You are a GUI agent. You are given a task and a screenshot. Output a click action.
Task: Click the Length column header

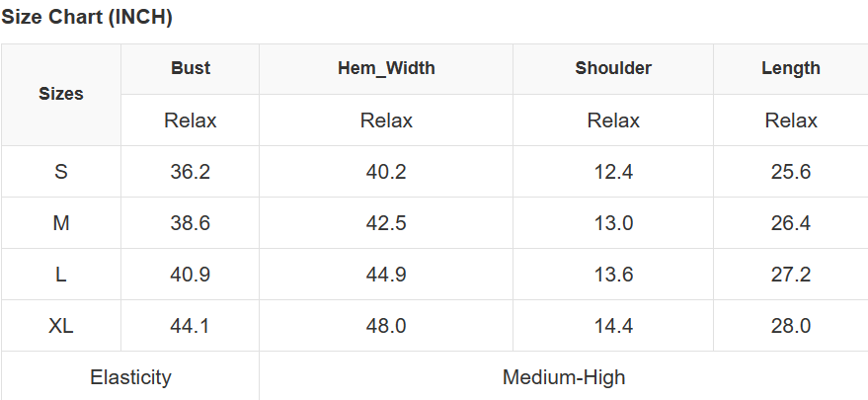click(791, 68)
